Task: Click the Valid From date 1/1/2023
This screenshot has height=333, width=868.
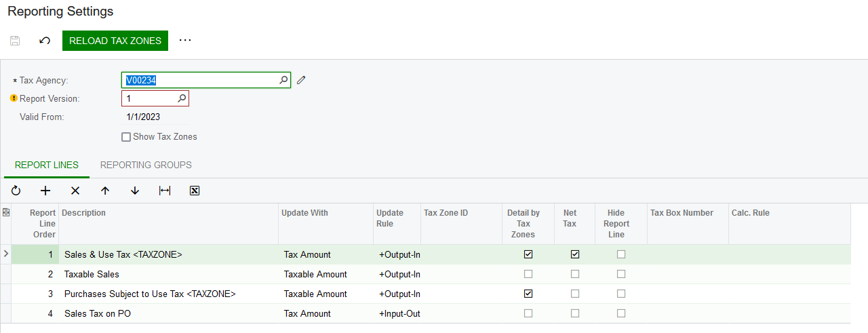Action: [143, 117]
